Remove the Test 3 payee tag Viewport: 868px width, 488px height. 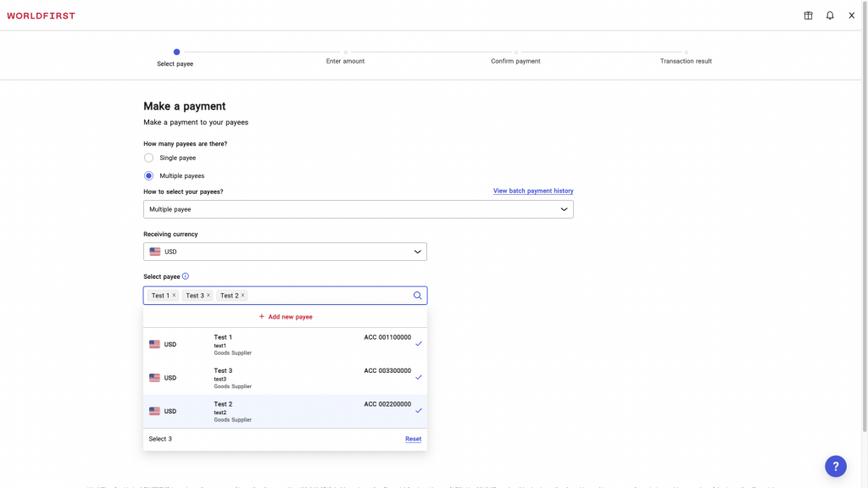pyautogui.click(x=209, y=296)
